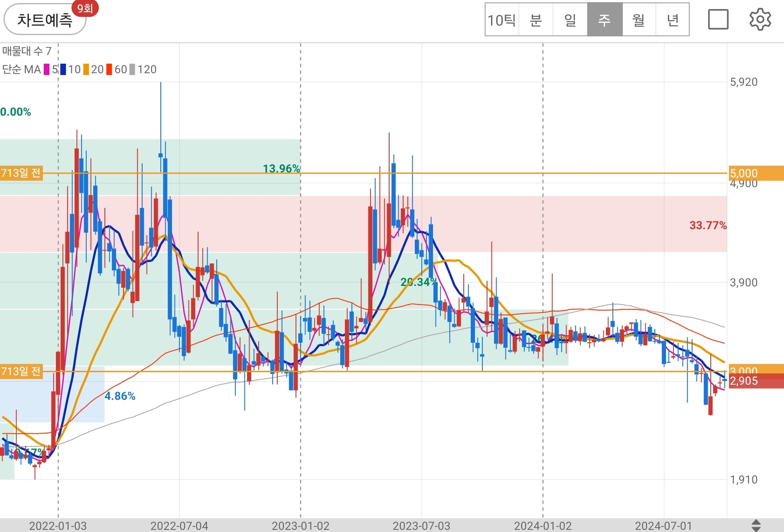
Task: Select the 10틱 tick interval tab
Action: click(502, 20)
